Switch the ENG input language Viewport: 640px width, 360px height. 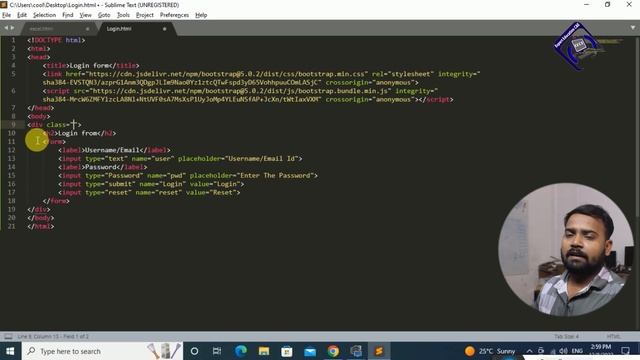[x=577, y=351]
